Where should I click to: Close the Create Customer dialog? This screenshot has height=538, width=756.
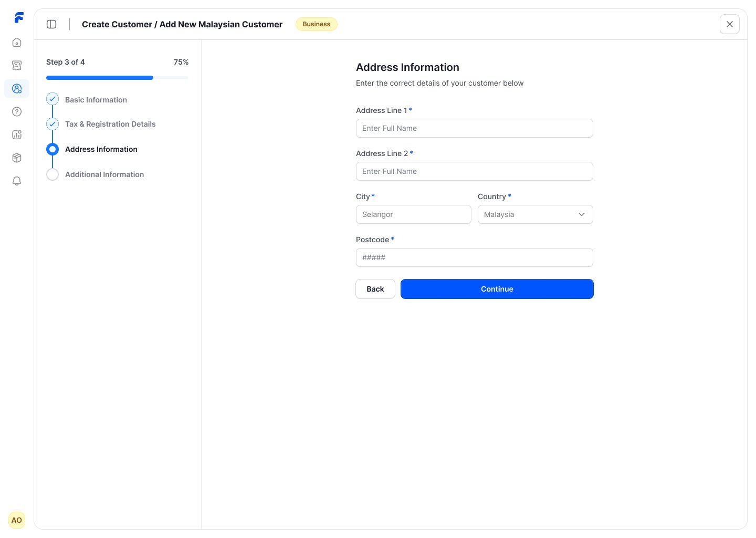[730, 24]
